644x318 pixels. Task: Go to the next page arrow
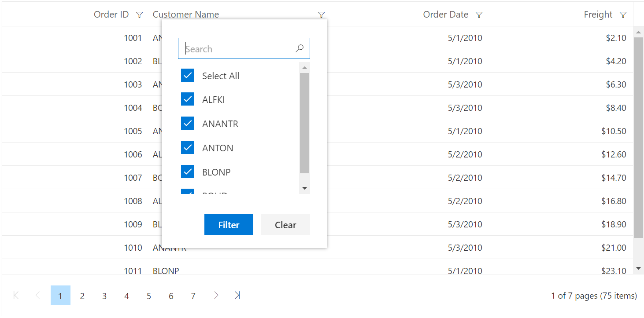tap(216, 296)
